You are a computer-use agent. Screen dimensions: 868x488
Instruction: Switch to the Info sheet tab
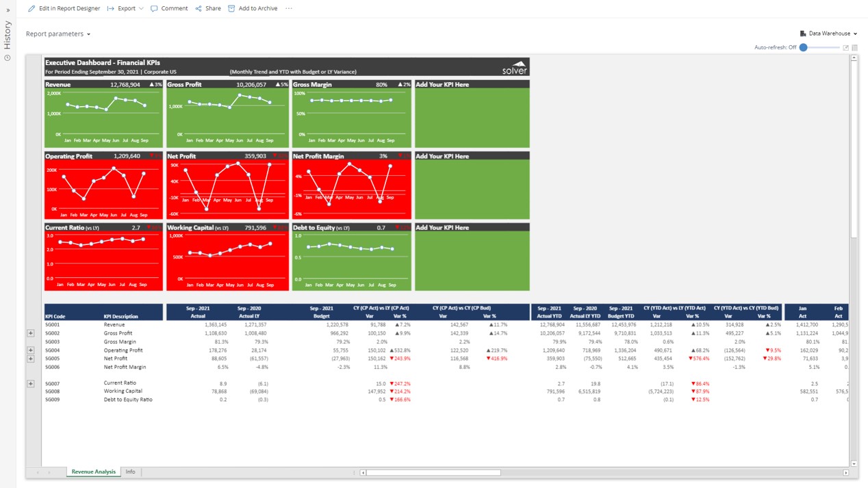click(130, 472)
